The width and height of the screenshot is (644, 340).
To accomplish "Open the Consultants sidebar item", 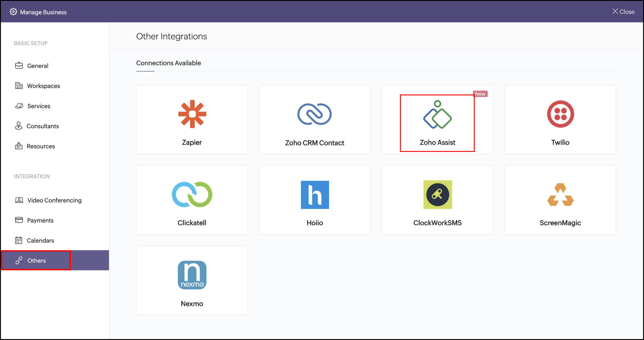I will [x=42, y=126].
